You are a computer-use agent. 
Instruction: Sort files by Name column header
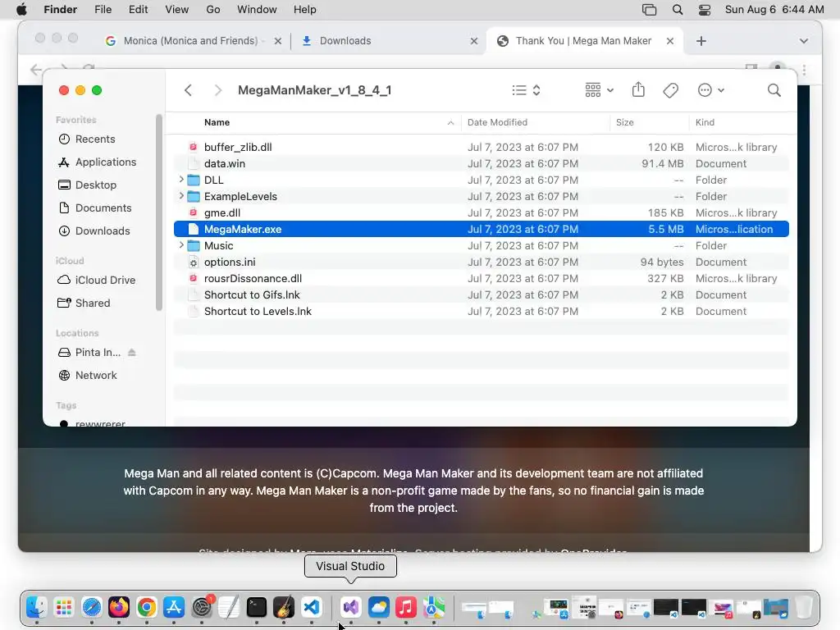217,122
